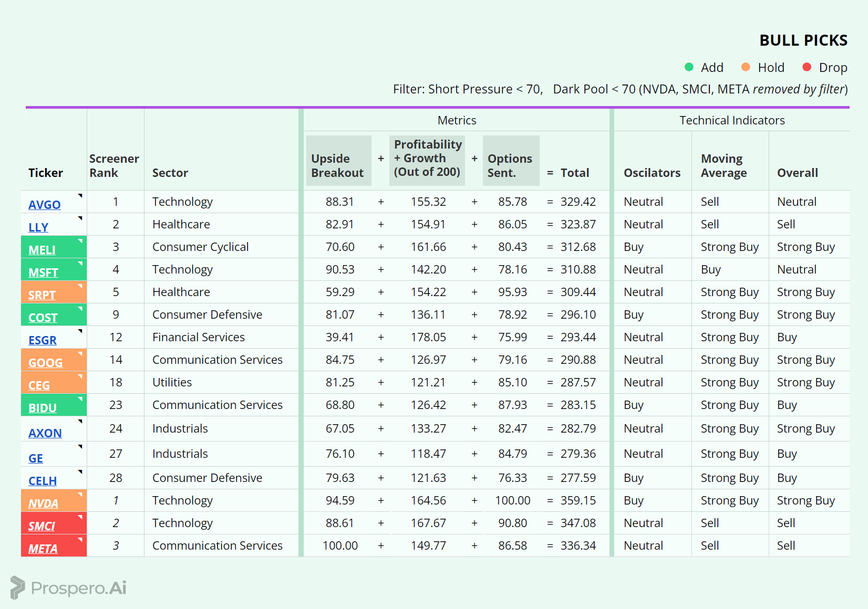
Task: Open the SRPT ticker link
Action: point(42,295)
